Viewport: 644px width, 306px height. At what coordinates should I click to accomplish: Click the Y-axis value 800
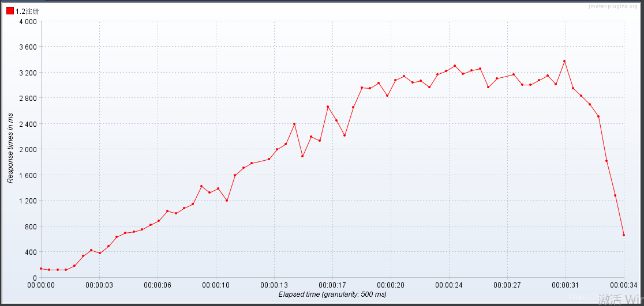coord(31,226)
